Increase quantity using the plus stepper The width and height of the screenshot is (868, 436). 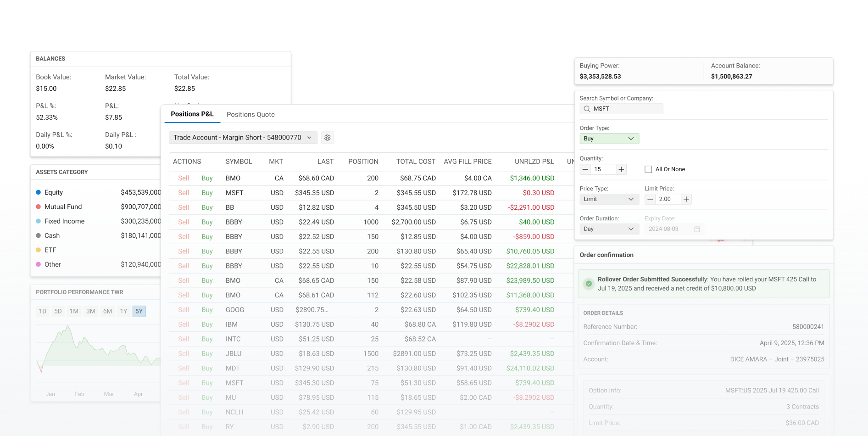(x=621, y=169)
